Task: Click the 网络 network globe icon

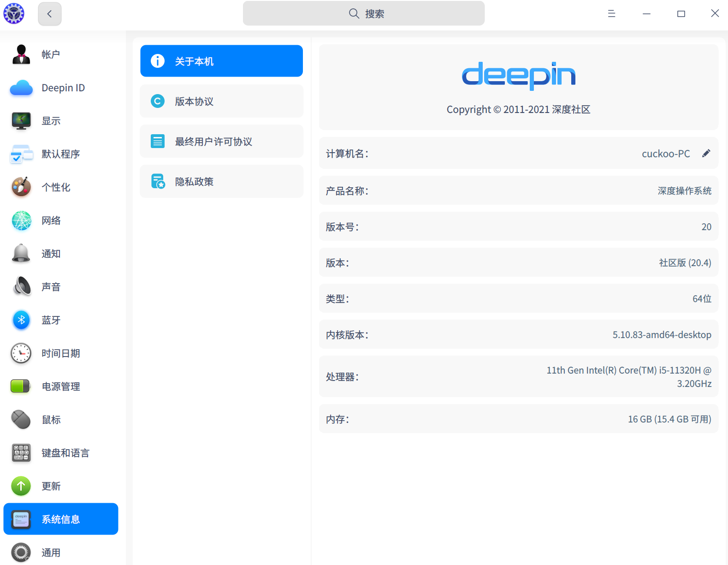Action: point(21,220)
